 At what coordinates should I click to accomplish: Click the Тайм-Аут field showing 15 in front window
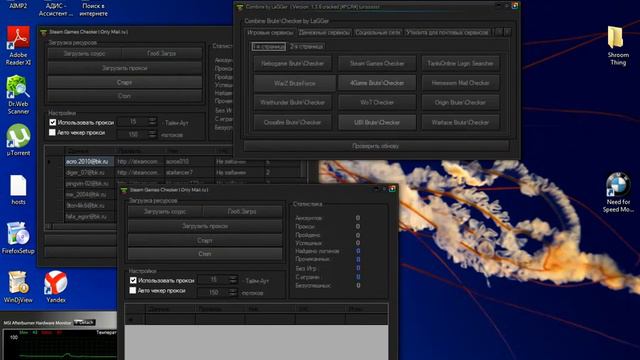pyautogui.click(x=213, y=280)
